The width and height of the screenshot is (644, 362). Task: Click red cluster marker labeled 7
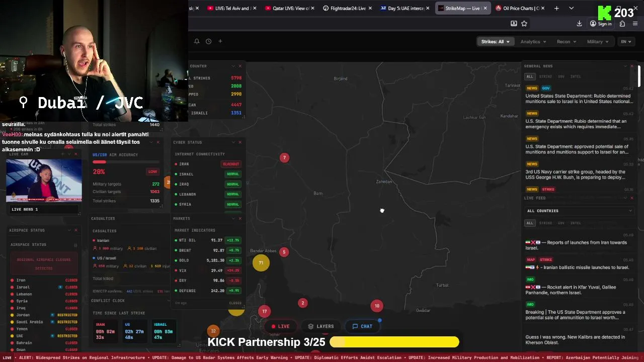click(x=284, y=158)
